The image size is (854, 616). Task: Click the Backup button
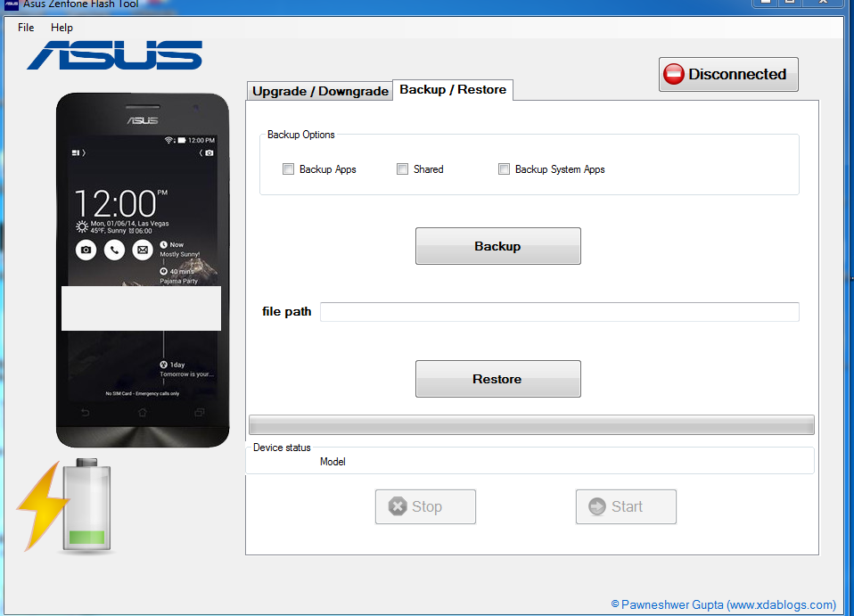click(x=497, y=246)
